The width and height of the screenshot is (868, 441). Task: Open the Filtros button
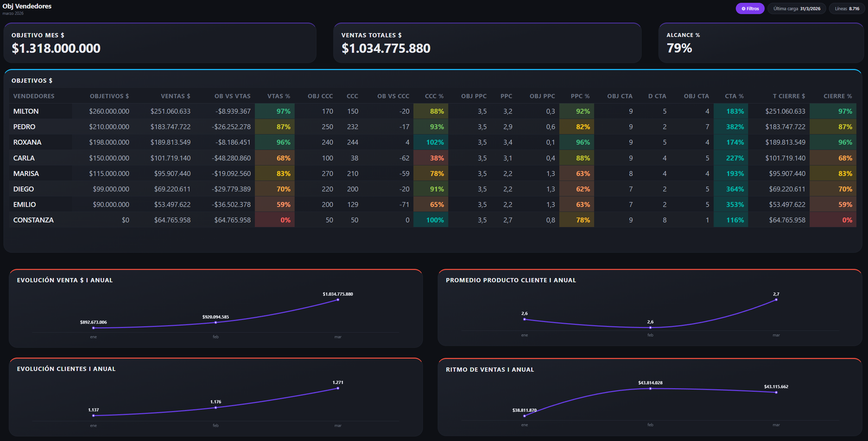tap(750, 9)
